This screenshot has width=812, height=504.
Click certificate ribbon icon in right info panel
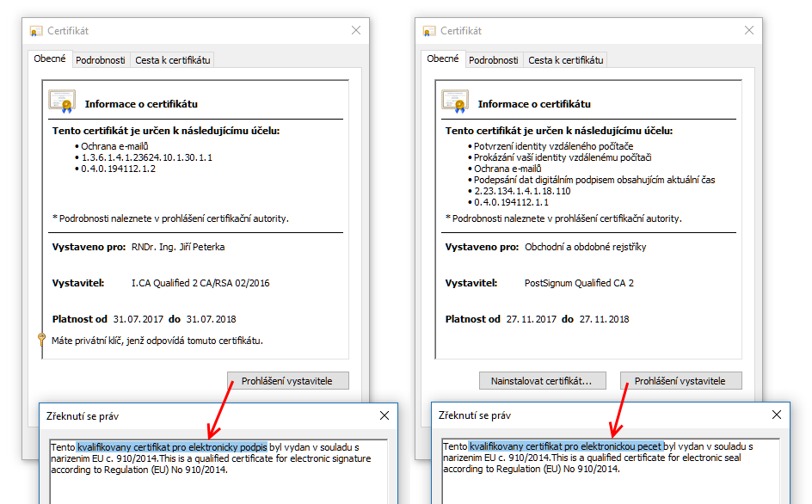tap(455, 101)
